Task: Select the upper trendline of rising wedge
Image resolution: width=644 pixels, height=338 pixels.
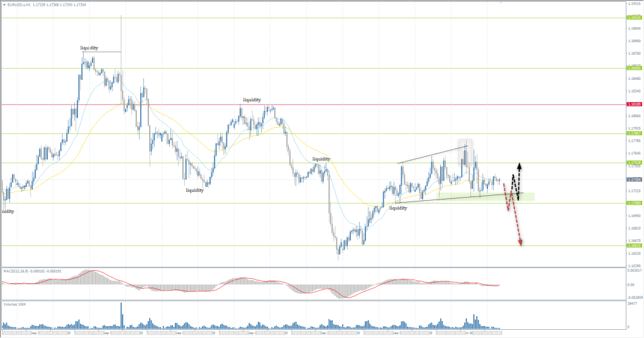Action: pos(433,155)
